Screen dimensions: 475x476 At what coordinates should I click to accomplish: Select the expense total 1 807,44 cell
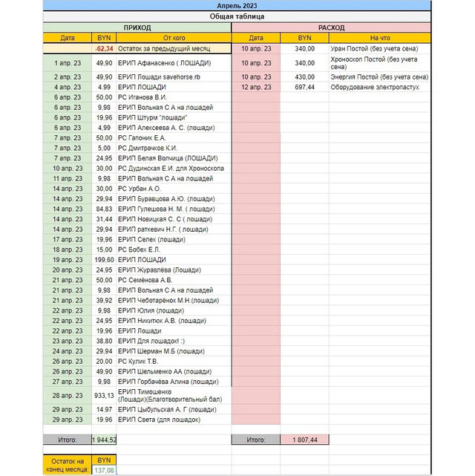tap(304, 440)
